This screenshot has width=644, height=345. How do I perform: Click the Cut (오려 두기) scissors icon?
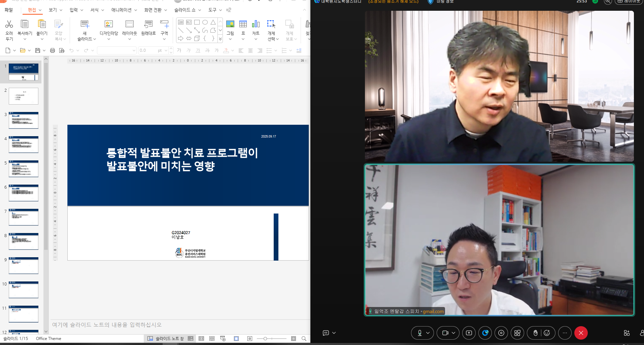(9, 24)
